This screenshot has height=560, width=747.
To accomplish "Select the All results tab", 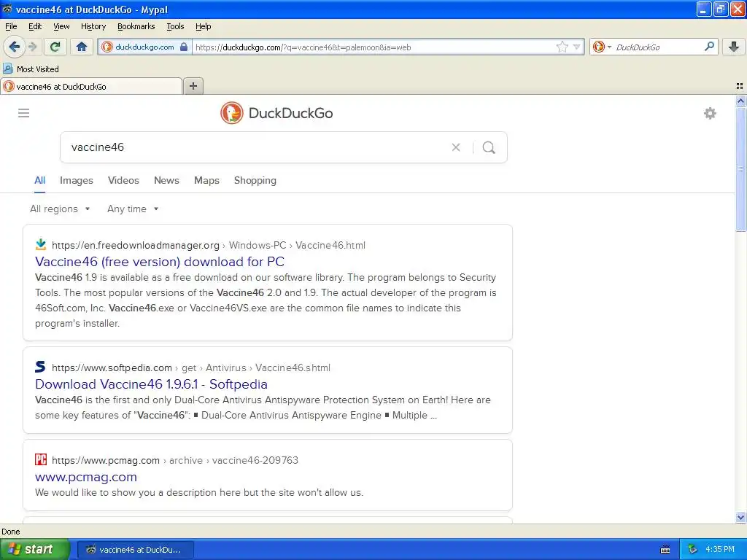I will pos(39,181).
